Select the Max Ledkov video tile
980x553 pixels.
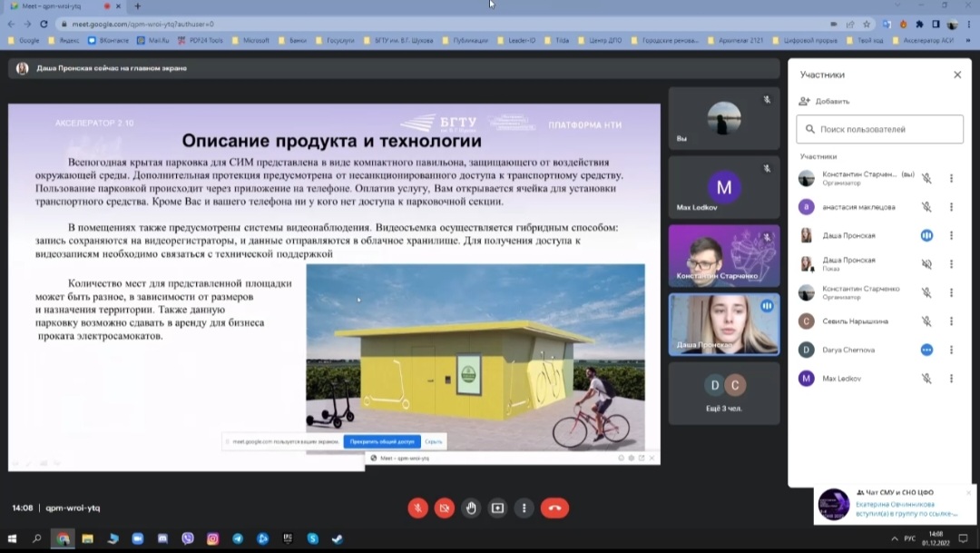click(724, 187)
